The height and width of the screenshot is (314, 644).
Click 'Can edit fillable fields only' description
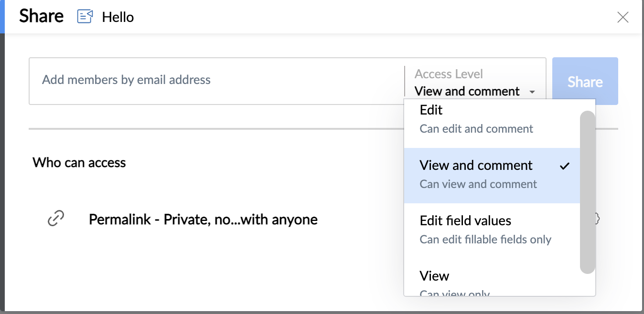[x=485, y=240]
